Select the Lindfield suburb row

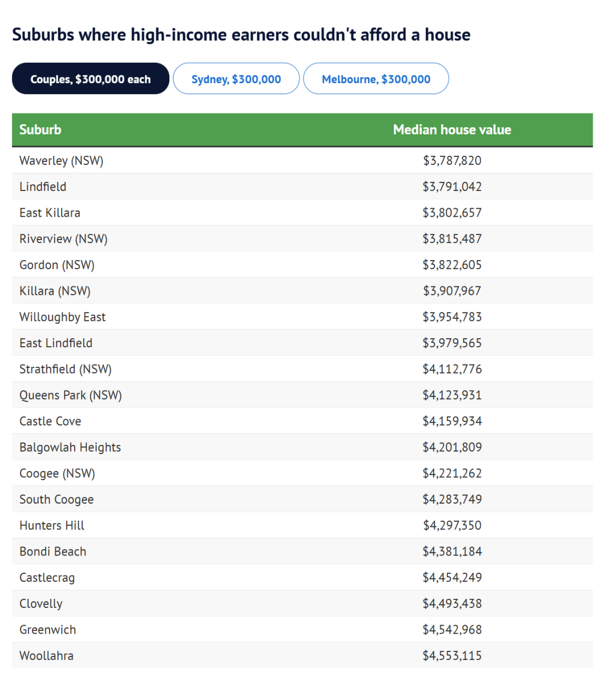(x=302, y=187)
